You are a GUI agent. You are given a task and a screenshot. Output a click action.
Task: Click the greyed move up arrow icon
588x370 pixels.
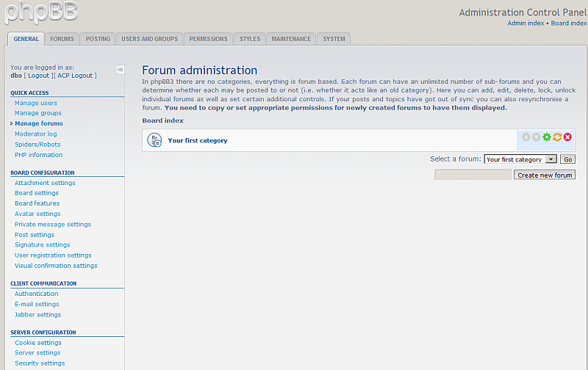pos(526,137)
